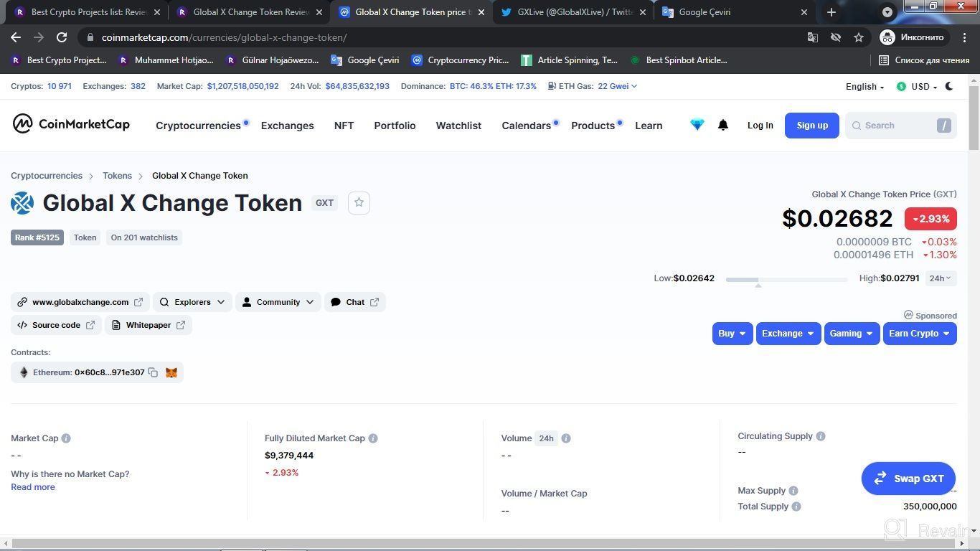The height and width of the screenshot is (551, 980).
Task: Copy the Ethereum contract address
Action: click(153, 372)
